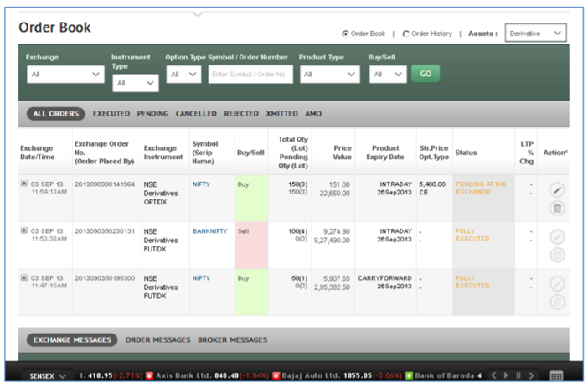Switch to the ORDER MESSAGES tab
The width and height of the screenshot is (588, 388).
click(157, 340)
